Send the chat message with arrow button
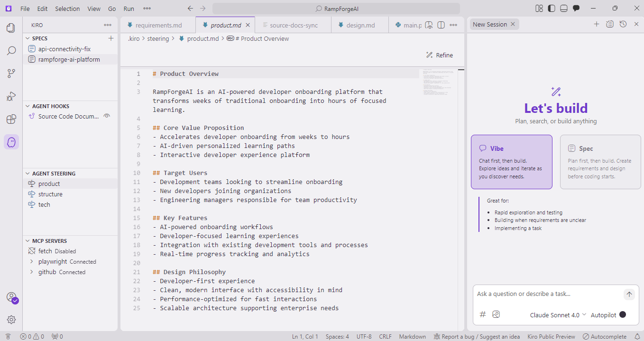This screenshot has width=644, height=341. [629, 295]
